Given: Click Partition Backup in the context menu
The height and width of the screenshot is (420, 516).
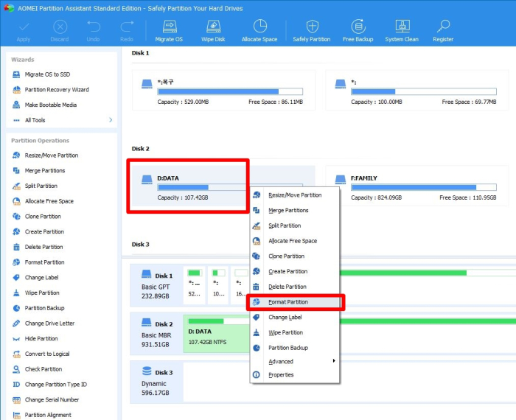Looking at the screenshot, I should coord(295,348).
